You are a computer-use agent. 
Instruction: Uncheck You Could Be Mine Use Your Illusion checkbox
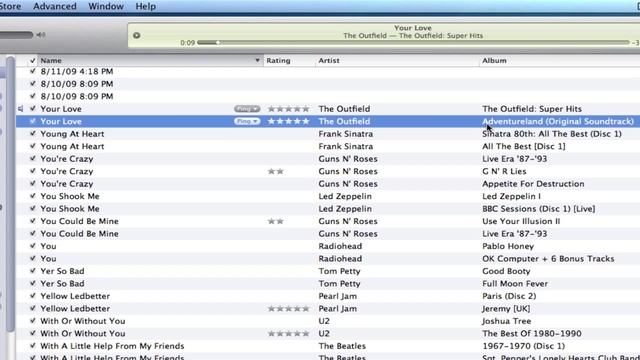[x=33, y=221]
